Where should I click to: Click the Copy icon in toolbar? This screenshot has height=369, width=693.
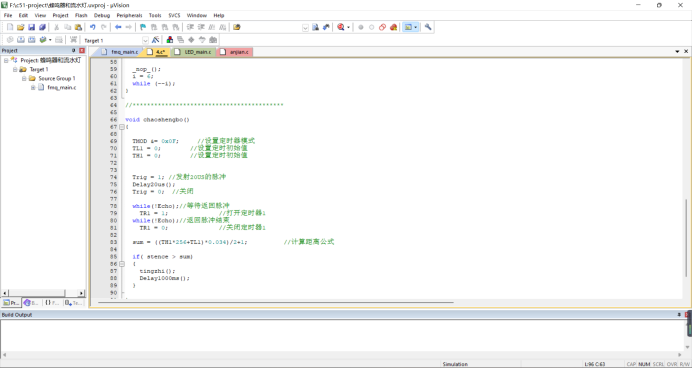coord(67,27)
